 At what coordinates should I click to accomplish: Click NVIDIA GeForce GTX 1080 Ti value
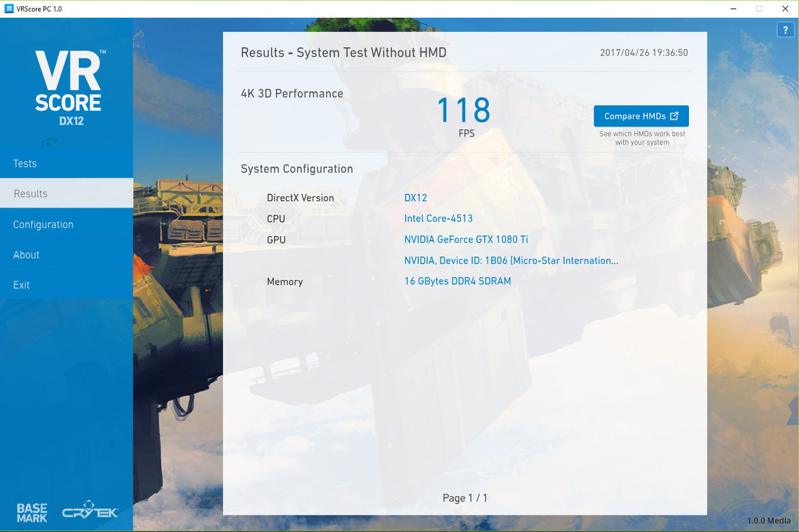[466, 239]
